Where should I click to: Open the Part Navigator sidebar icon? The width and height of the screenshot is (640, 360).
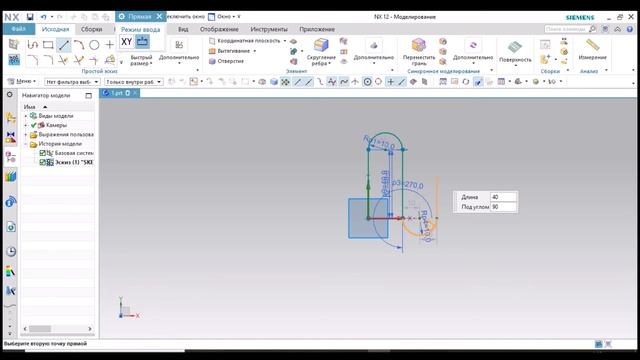11,156
